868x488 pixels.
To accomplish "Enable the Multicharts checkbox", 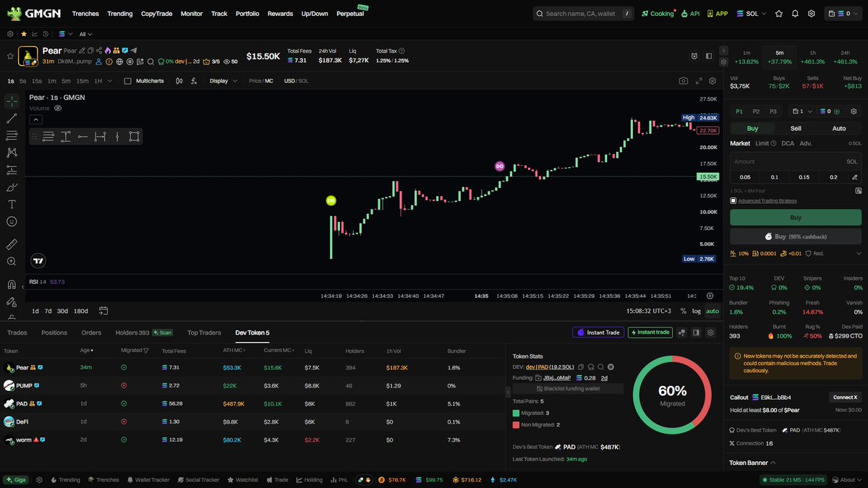I will [x=128, y=81].
